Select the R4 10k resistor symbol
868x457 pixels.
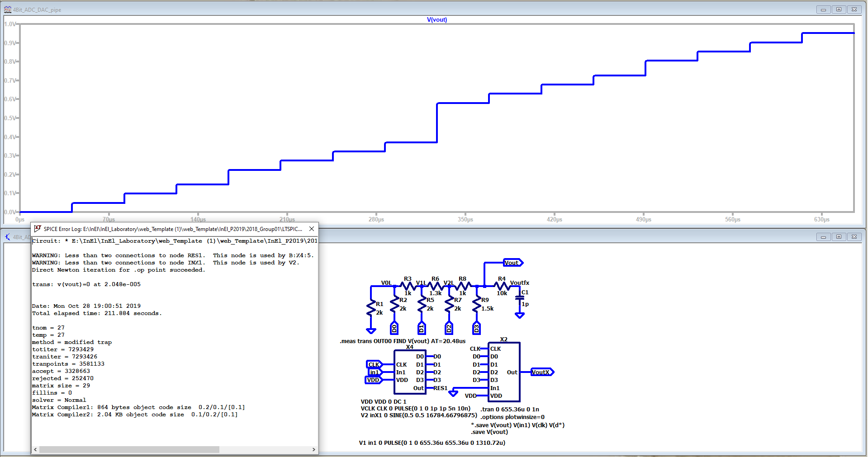coord(502,286)
